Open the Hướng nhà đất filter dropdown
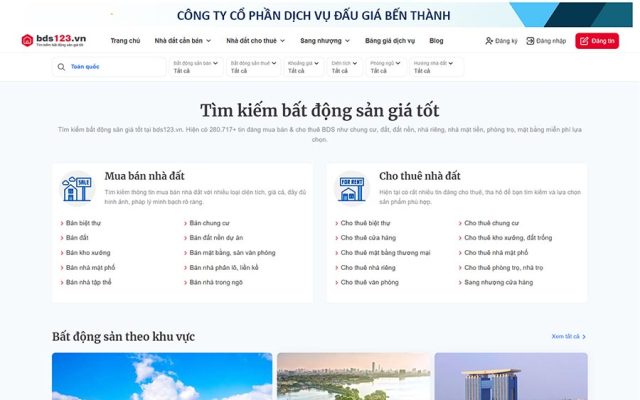Screen dimensions: 640x400 click(436, 67)
